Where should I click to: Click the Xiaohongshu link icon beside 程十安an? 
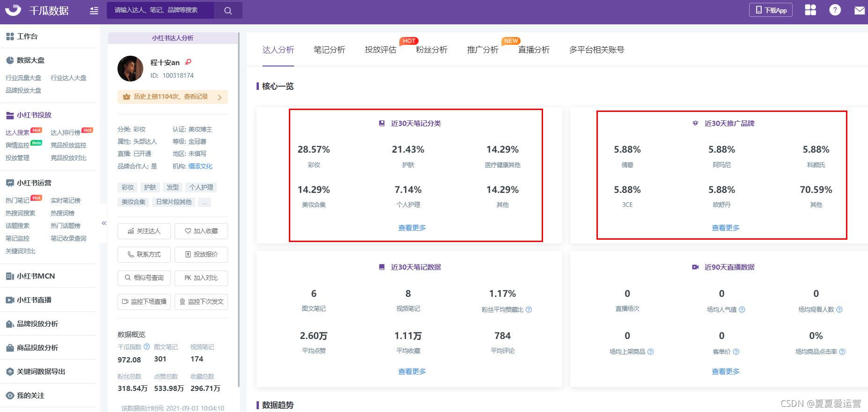[x=188, y=62]
